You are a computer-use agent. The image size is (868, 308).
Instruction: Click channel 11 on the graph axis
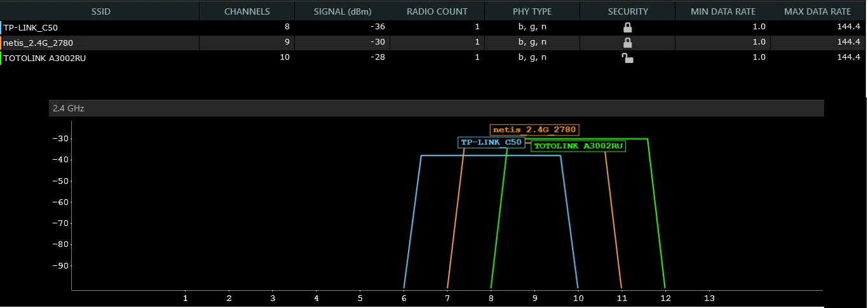point(621,298)
